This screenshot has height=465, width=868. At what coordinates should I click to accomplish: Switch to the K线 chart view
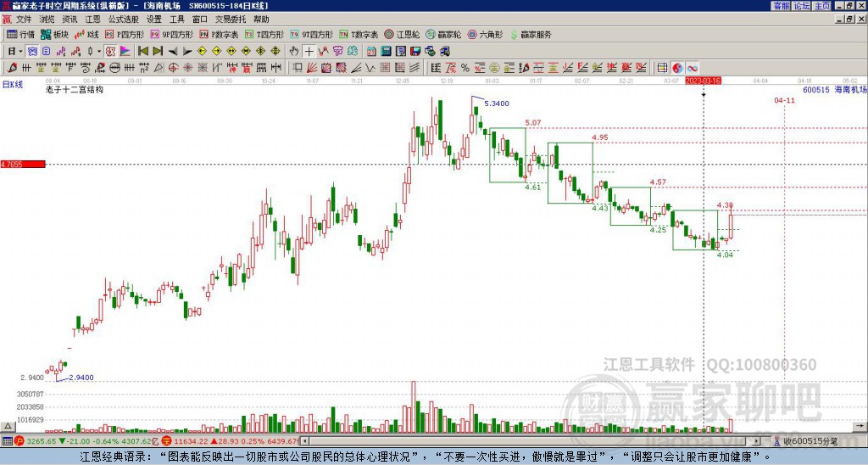pos(86,34)
